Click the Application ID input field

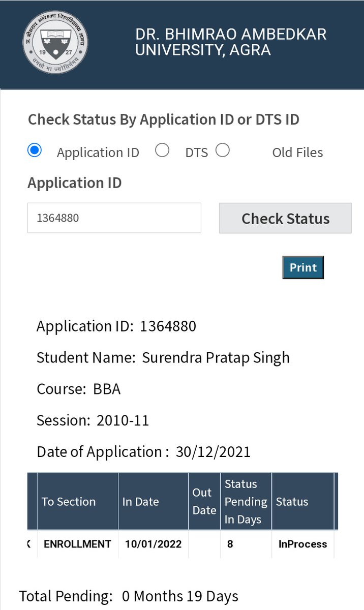[x=114, y=218]
